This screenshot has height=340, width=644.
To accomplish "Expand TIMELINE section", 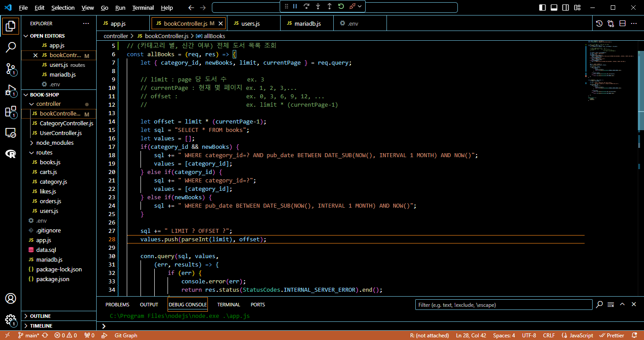I will tap(59, 326).
